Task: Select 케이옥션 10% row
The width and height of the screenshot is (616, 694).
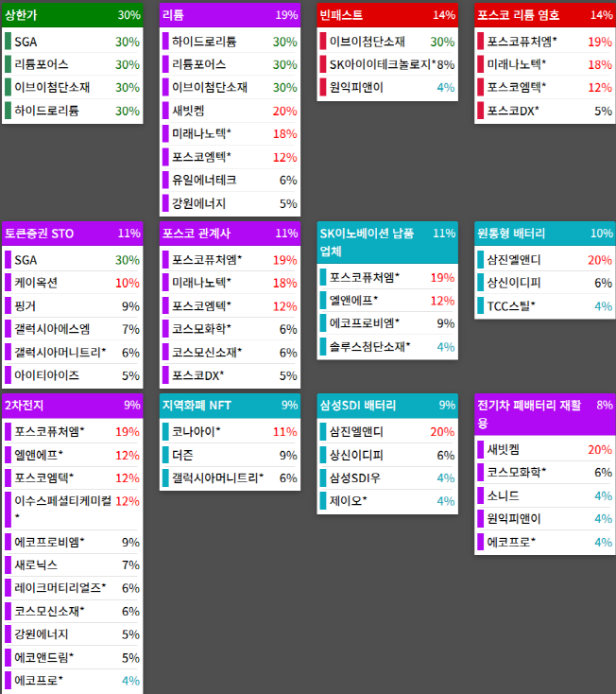Action: tap(73, 283)
